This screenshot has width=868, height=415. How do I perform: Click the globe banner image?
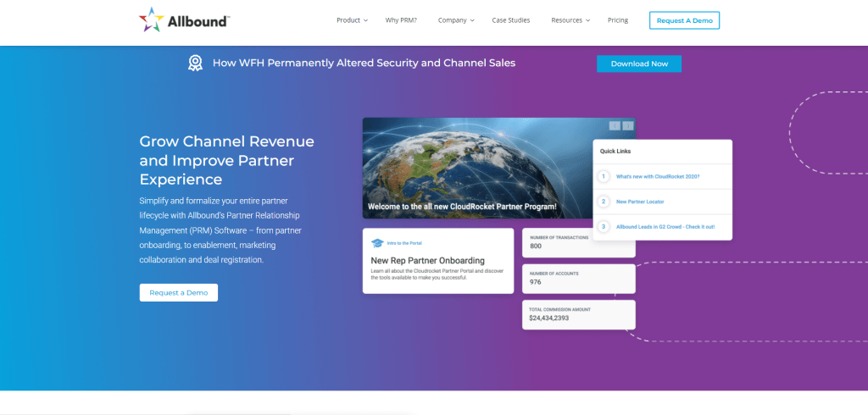pyautogui.click(x=498, y=169)
